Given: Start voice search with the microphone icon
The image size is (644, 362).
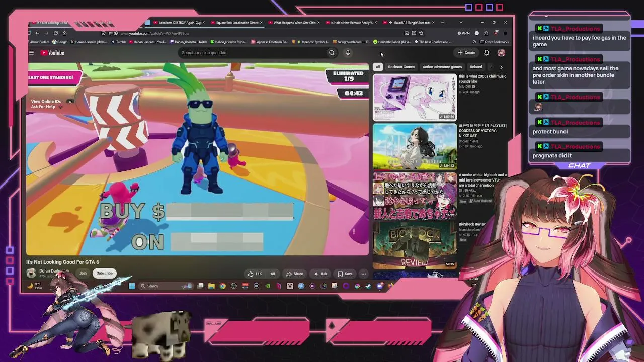Looking at the screenshot, I should [348, 53].
